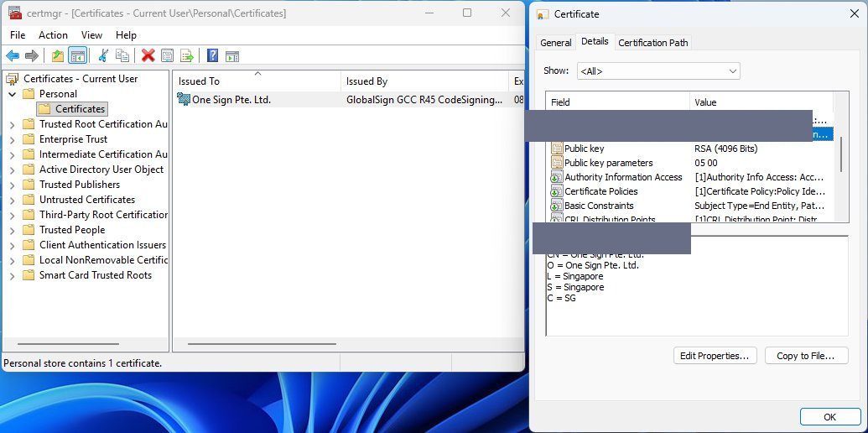
Task: Delete certificate with the red X icon
Action: pyautogui.click(x=148, y=55)
